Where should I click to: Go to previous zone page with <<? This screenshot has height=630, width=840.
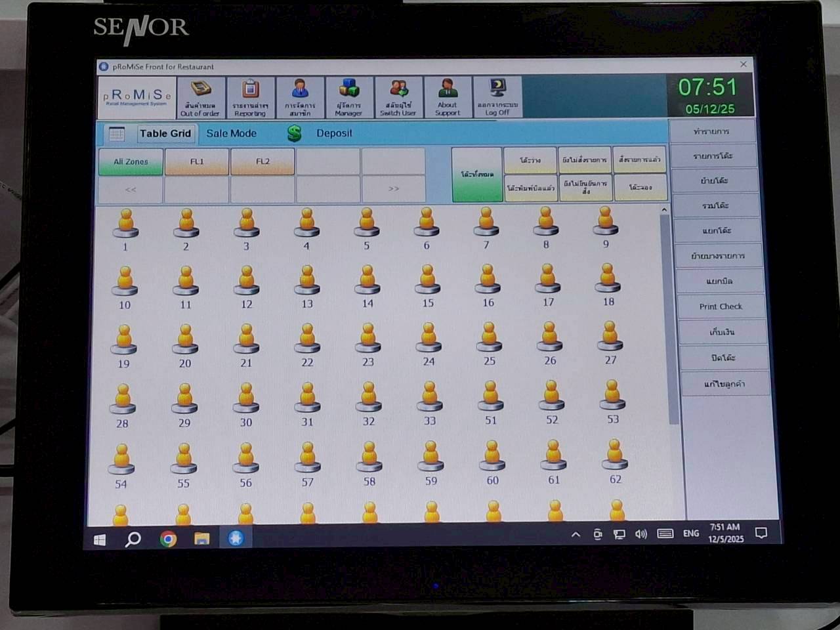[131, 190]
